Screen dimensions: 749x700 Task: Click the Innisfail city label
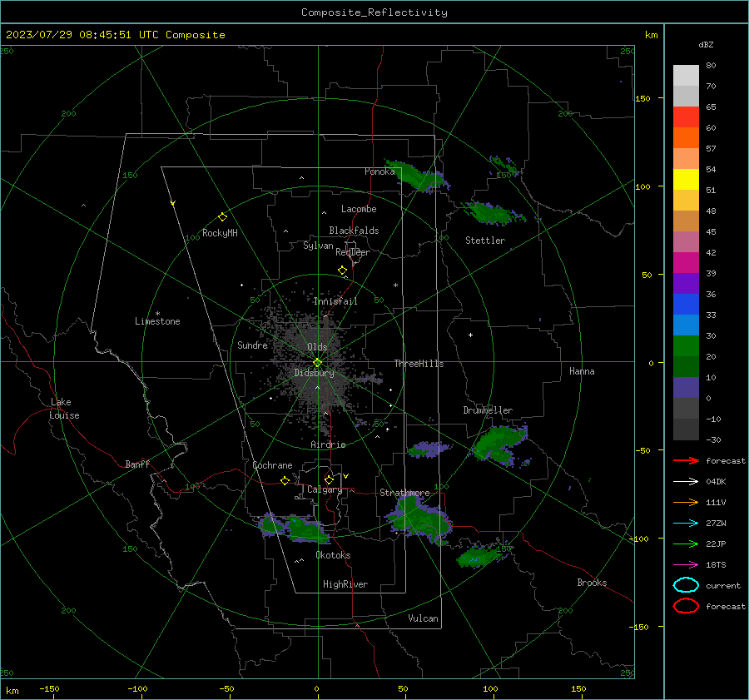pyautogui.click(x=335, y=301)
